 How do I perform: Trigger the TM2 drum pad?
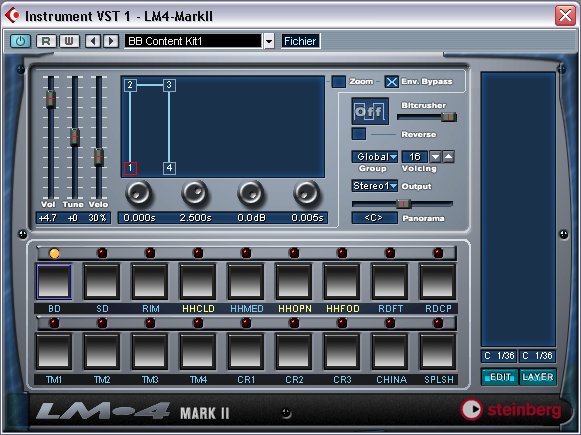(102, 351)
